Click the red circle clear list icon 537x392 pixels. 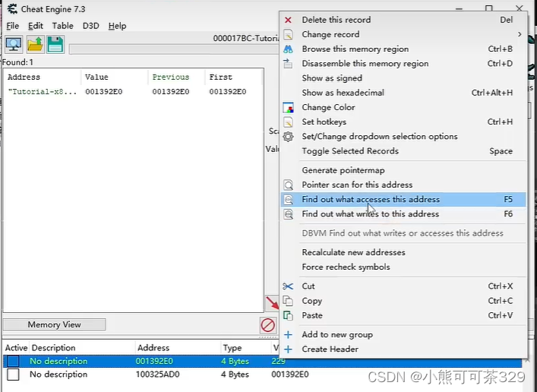click(267, 325)
